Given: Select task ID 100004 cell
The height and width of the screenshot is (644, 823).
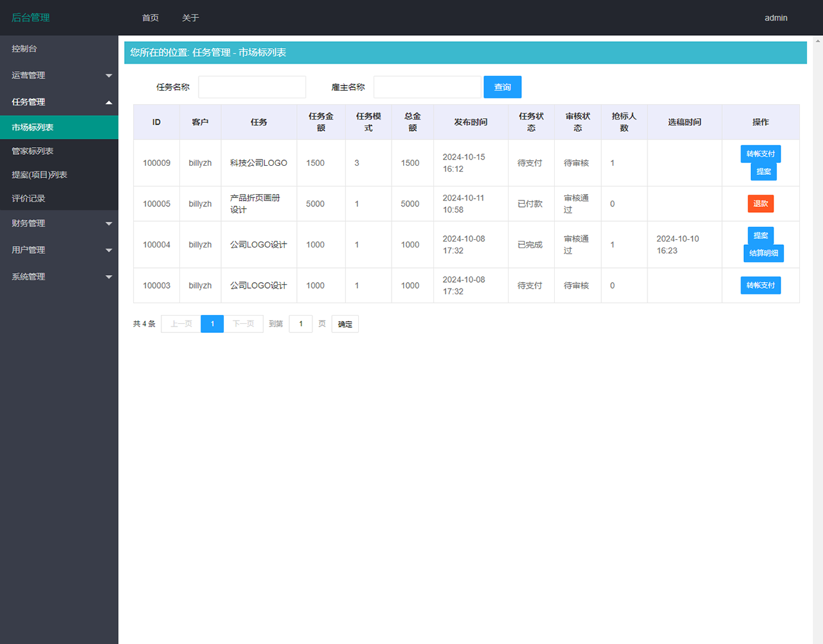Looking at the screenshot, I should point(157,245).
